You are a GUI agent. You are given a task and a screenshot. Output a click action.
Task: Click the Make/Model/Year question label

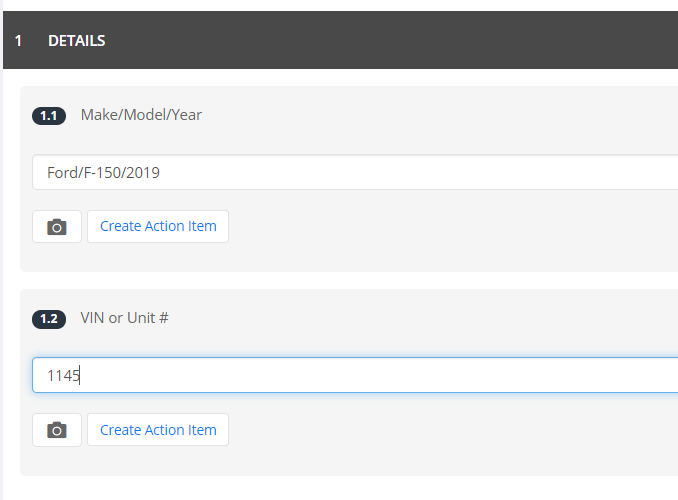(x=141, y=115)
